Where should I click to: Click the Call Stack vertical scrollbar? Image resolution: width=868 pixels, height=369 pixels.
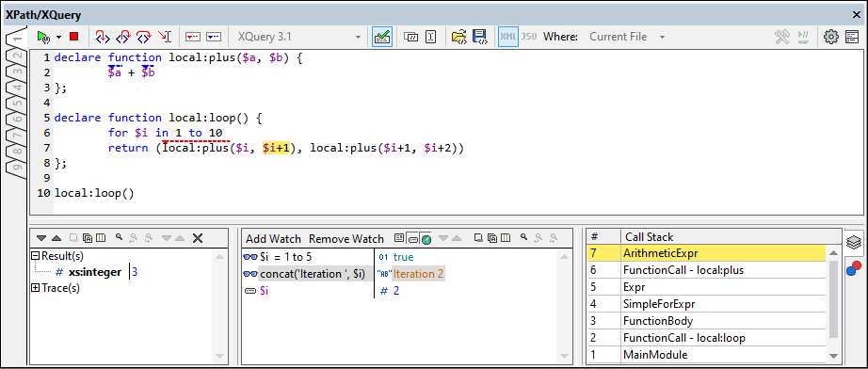click(x=832, y=304)
